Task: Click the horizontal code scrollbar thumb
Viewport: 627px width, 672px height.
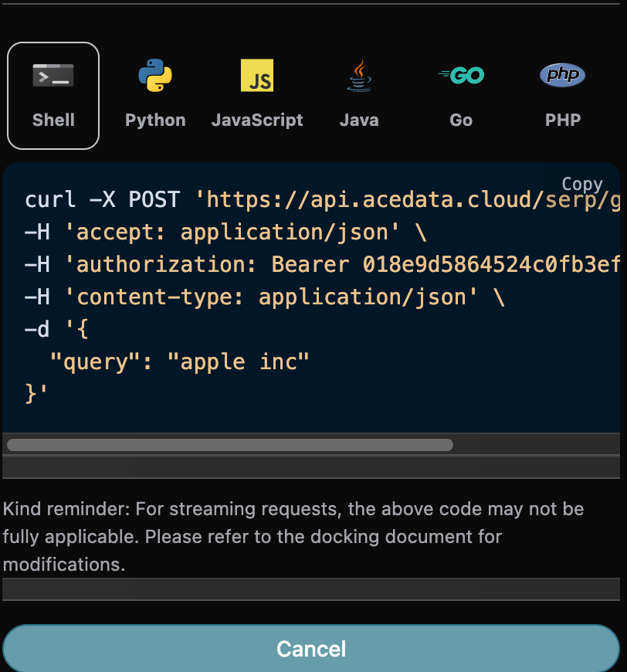Action: point(229,445)
